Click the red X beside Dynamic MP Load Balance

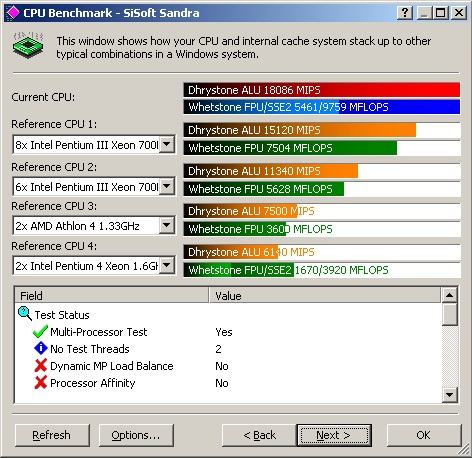[41, 366]
